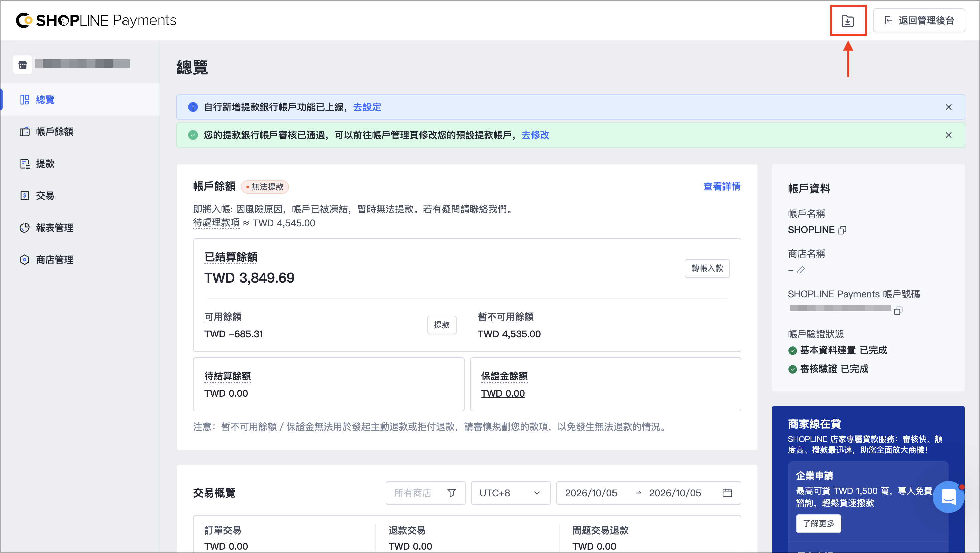Open 商店管理 in the sidebar
This screenshot has height=553, width=980.
click(80, 259)
